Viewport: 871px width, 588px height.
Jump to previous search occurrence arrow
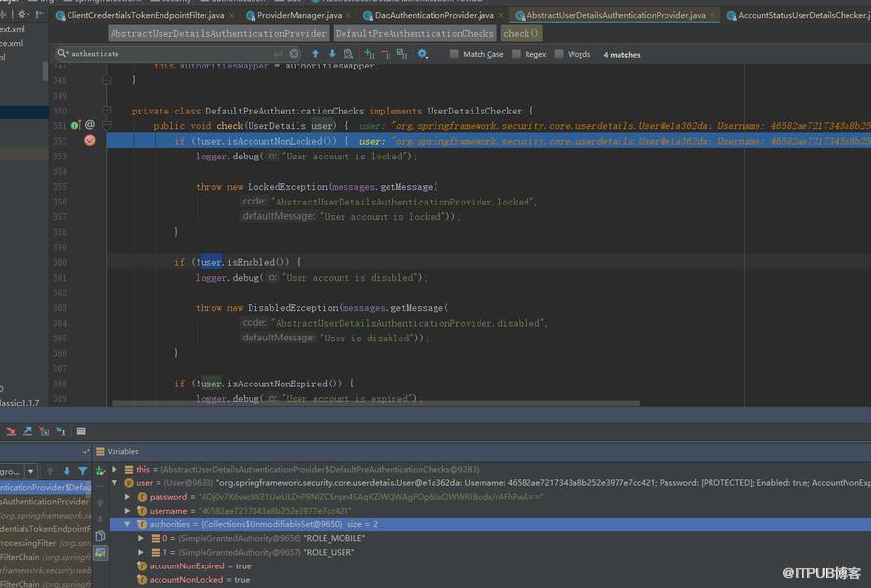(315, 54)
